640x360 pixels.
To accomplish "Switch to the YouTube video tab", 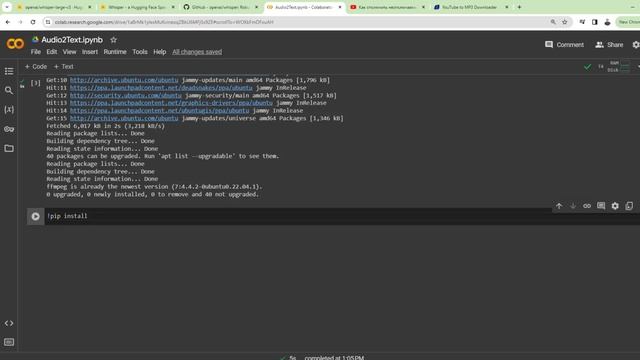I will [387, 7].
